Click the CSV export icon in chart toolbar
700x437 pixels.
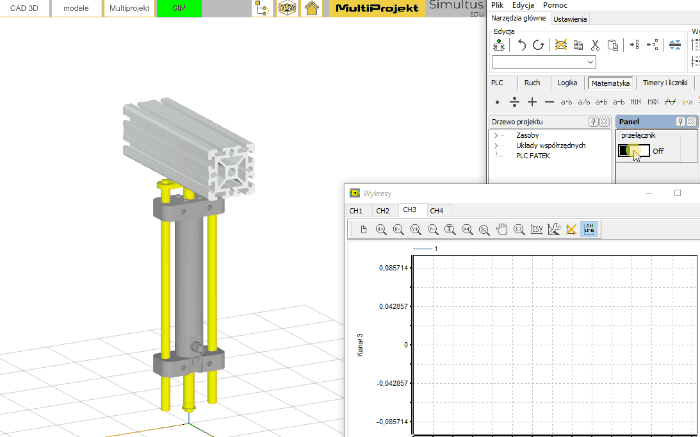(536, 229)
